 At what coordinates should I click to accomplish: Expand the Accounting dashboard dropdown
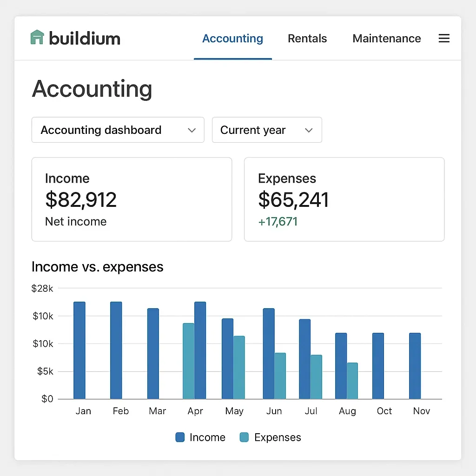tap(118, 130)
